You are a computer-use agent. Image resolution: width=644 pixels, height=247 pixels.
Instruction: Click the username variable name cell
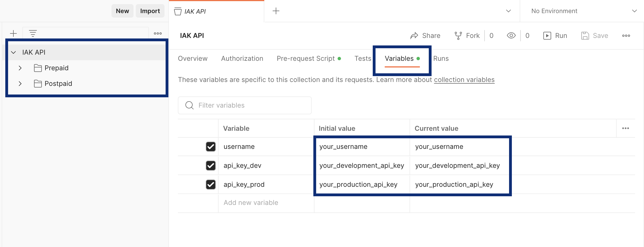point(266,147)
